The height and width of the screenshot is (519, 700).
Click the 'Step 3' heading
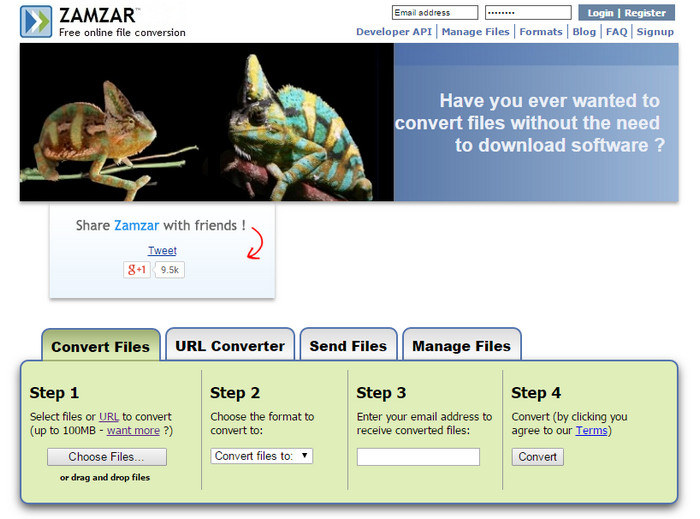[x=381, y=393]
